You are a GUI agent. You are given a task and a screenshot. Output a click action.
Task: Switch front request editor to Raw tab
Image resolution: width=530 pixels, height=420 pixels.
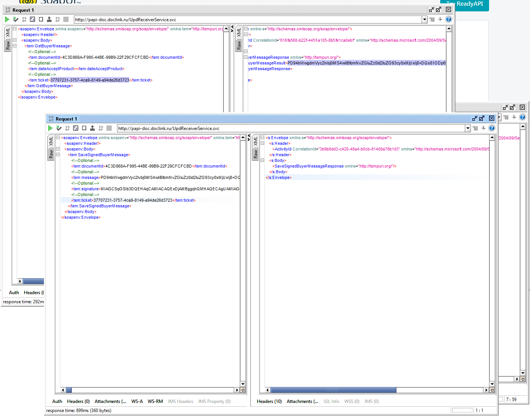51,154
